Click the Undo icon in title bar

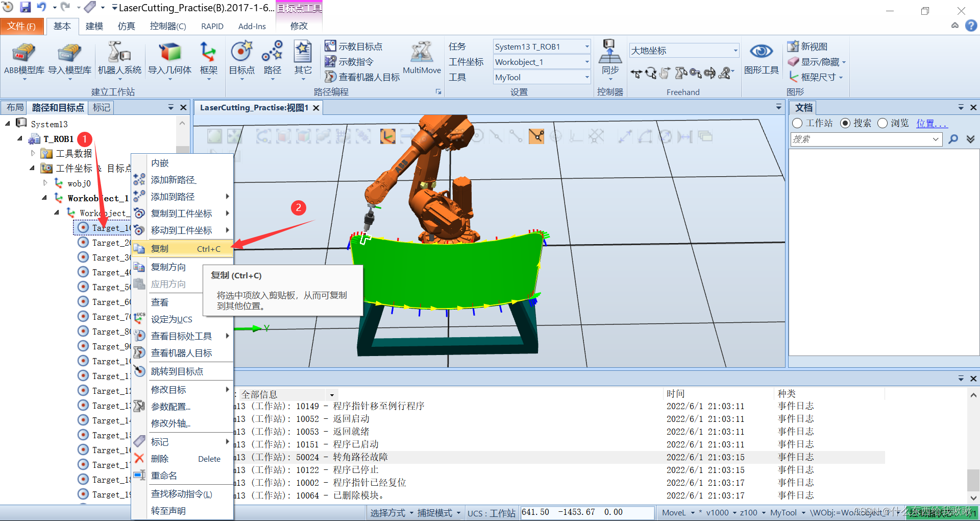[41, 7]
